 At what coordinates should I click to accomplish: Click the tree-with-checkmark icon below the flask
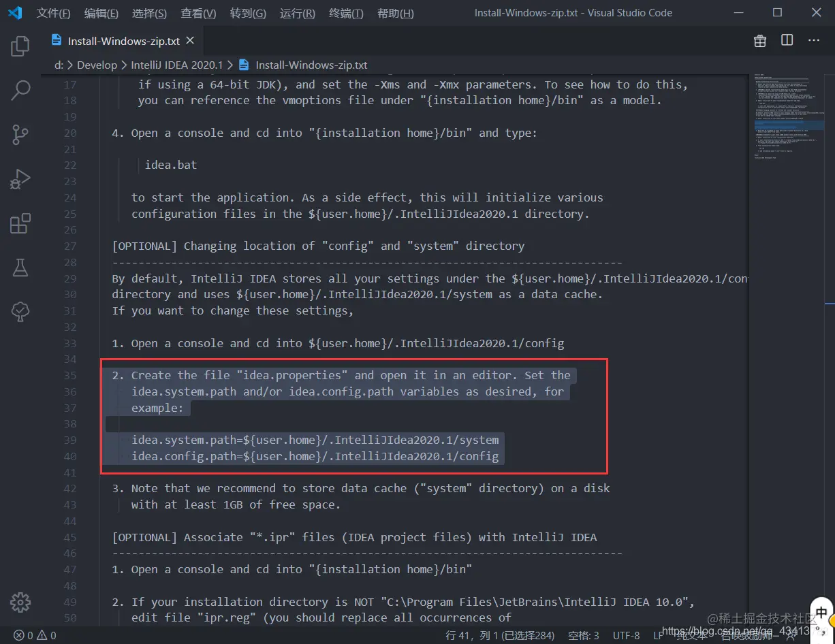tap(20, 312)
